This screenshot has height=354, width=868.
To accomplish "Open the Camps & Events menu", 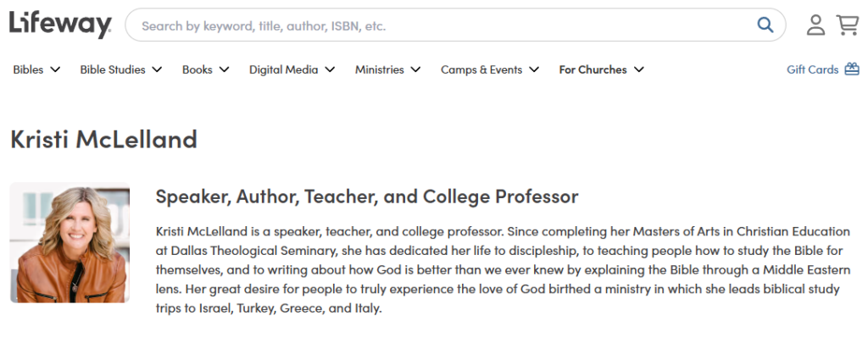I will (481, 69).
